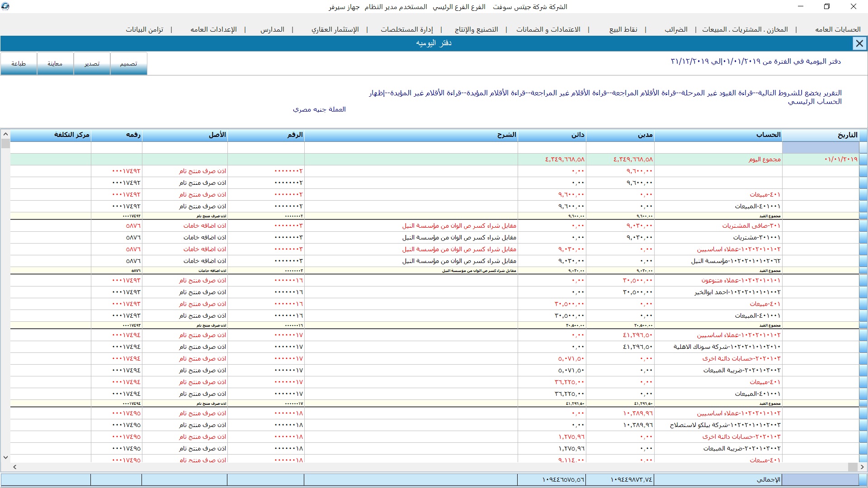Viewport: 868px width, 488px height.
Task: Open the الاعتمادات و الضمانات menu
Action: point(548,29)
